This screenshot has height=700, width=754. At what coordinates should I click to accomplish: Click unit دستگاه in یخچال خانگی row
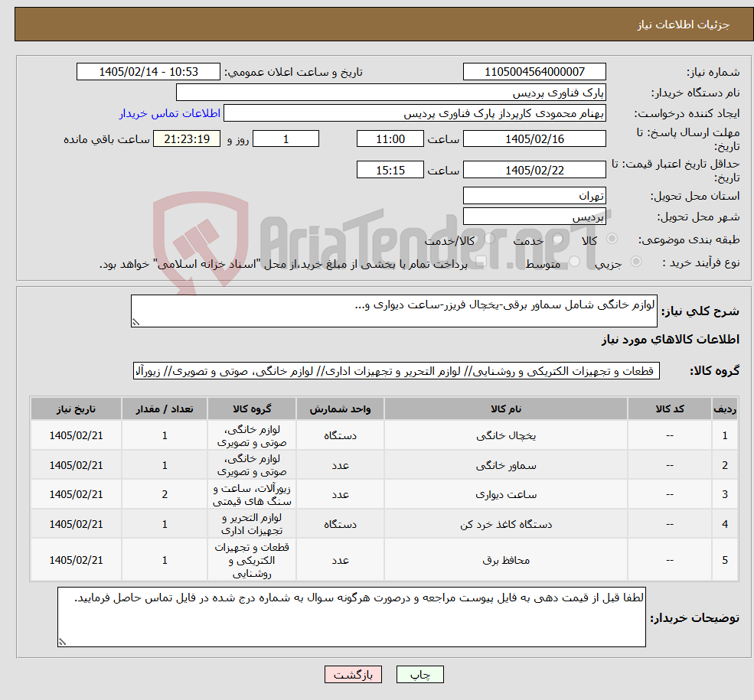(x=340, y=436)
